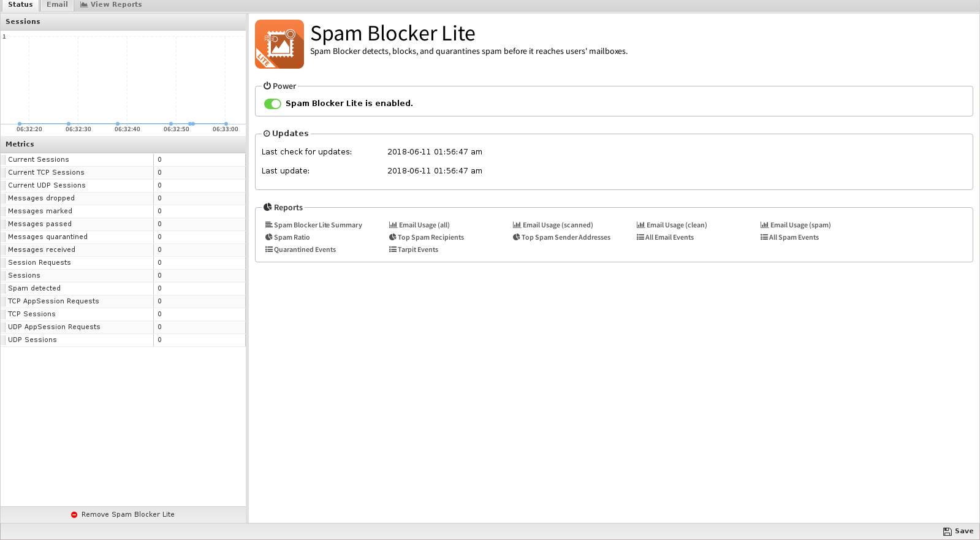Disable the Spam Blocker Lite power toggle
Viewport: 980px width, 540px height.
[273, 104]
